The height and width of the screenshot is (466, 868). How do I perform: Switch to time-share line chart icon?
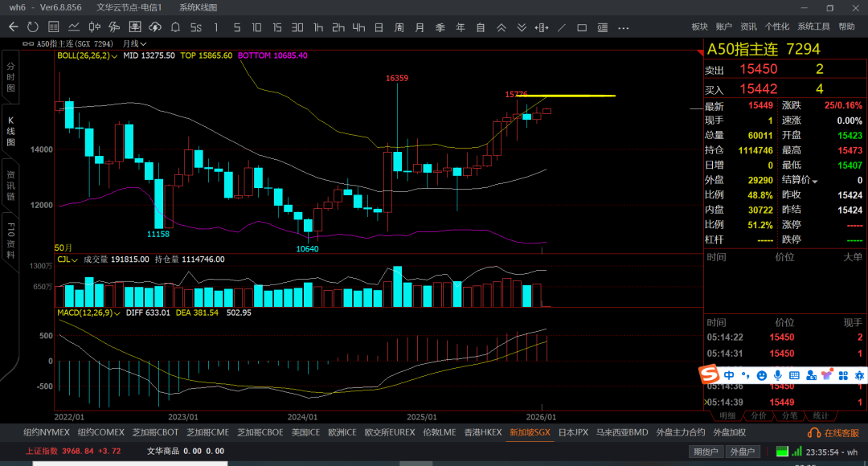pyautogui.click(x=74, y=27)
